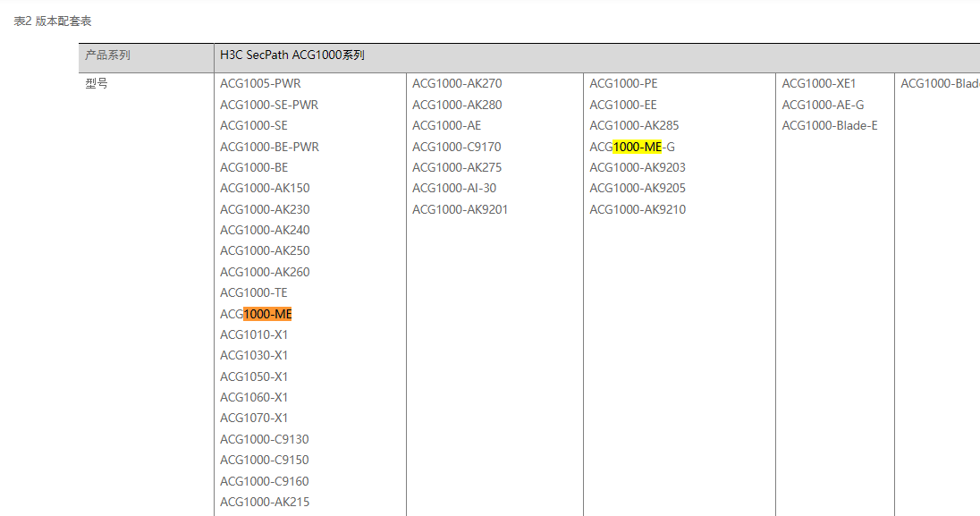
Task: Select model ACG1000-AK230
Action: pyautogui.click(x=265, y=209)
